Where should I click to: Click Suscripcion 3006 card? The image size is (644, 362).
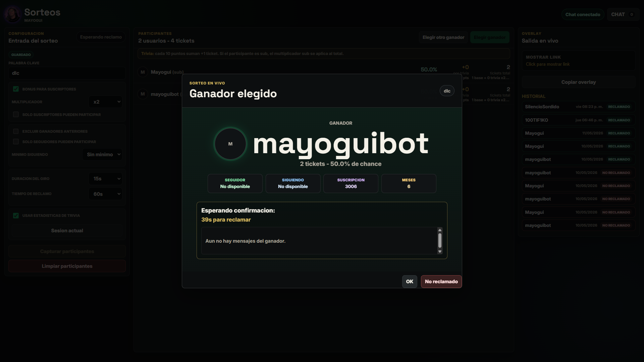[x=351, y=183]
